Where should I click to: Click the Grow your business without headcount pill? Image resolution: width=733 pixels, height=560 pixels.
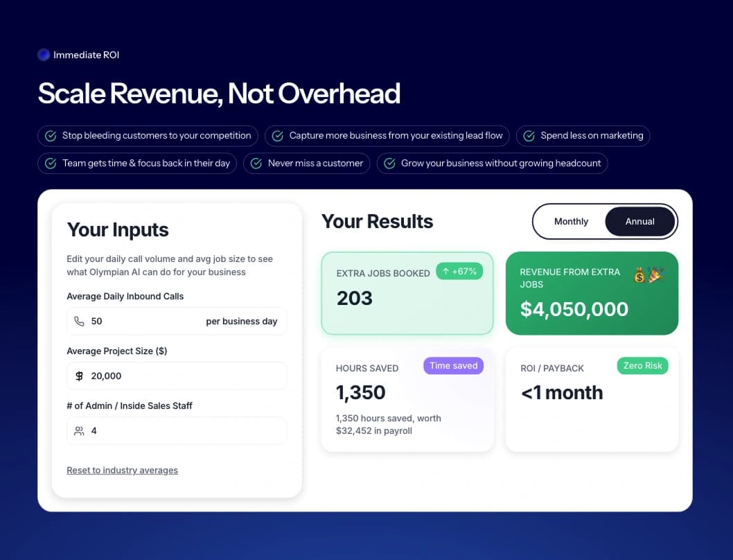[493, 164]
